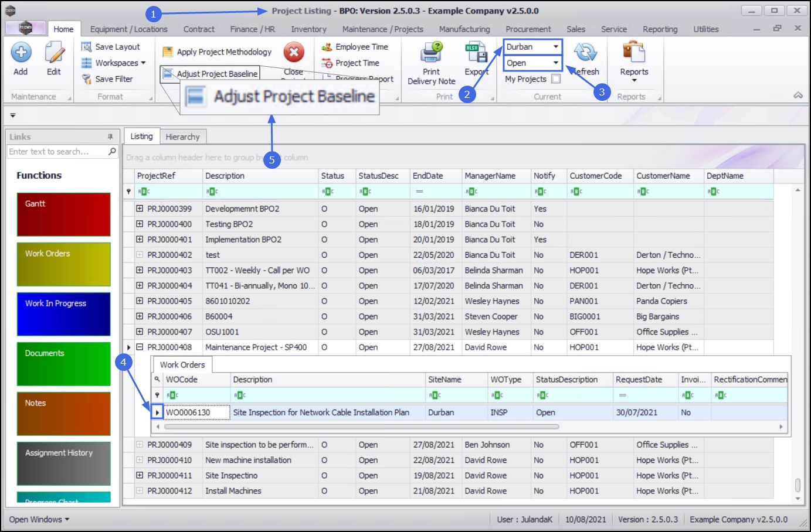Expand project PRJ0000411 row
Screen dimensions: 811x532
pyautogui.click(x=140, y=475)
